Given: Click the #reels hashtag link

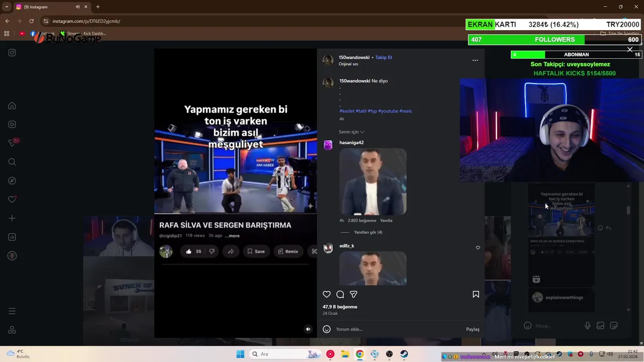Looking at the screenshot, I should [406, 111].
